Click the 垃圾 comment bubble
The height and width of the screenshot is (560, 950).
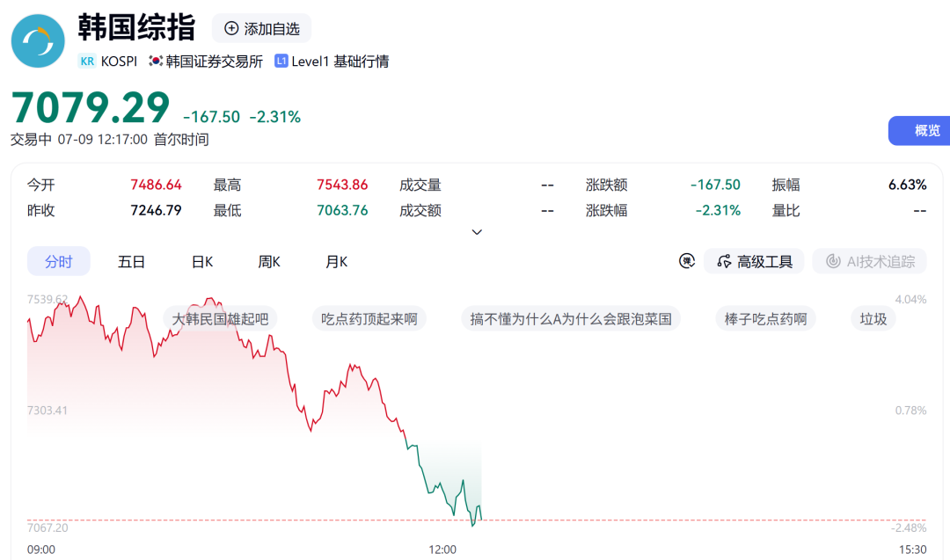(873, 319)
